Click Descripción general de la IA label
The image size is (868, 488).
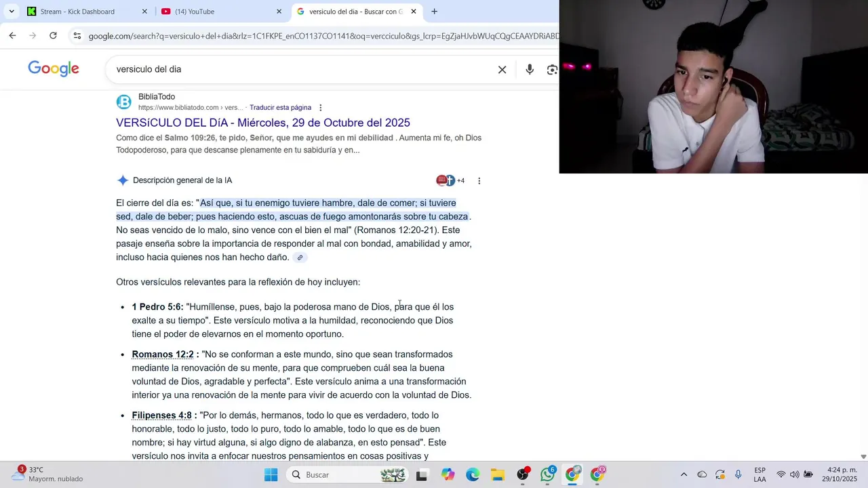[182, 180]
